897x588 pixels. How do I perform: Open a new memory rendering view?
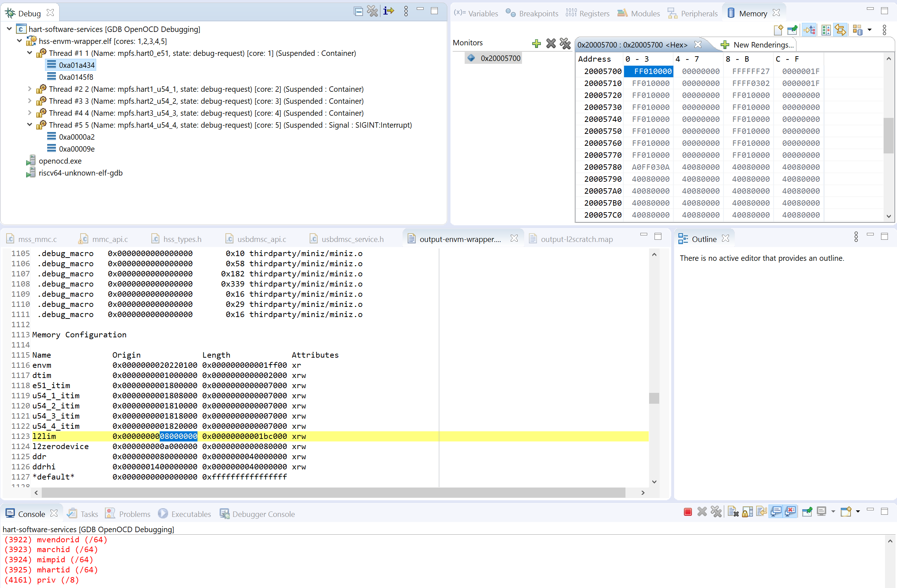778,29
